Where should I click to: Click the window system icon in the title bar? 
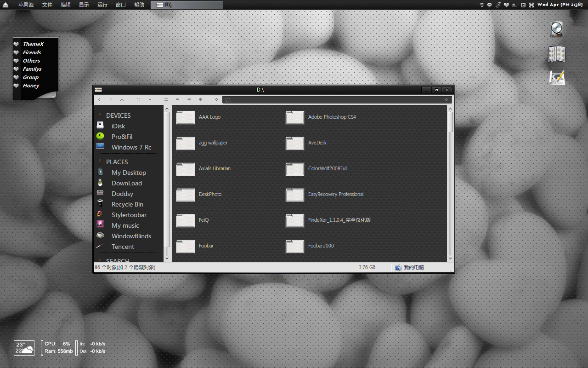[98, 90]
